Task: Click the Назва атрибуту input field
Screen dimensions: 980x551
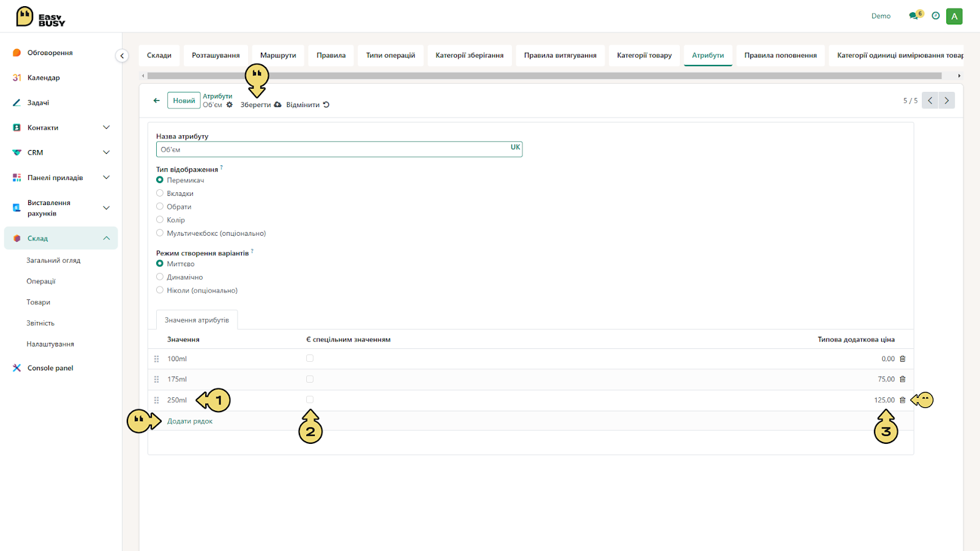Action: [339, 149]
